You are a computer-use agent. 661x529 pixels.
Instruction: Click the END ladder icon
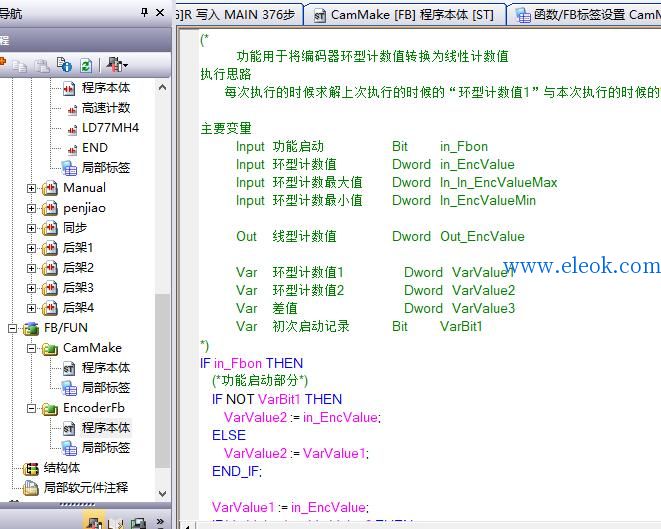(73, 150)
